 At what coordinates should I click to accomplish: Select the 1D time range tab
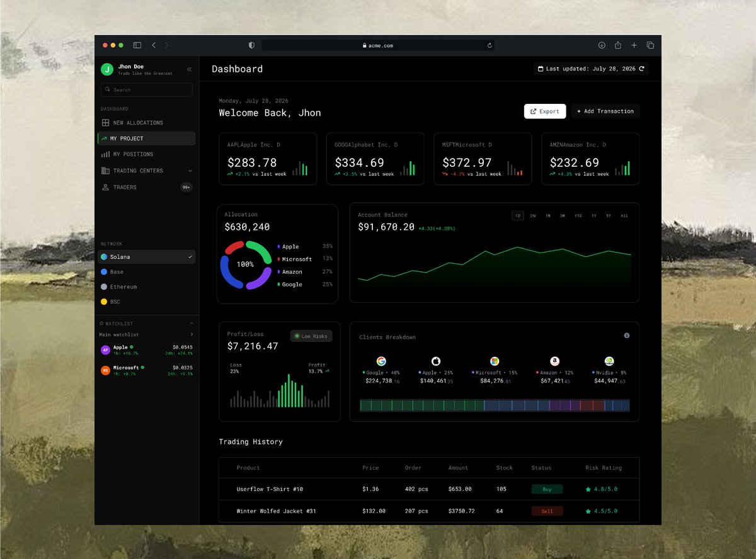pyautogui.click(x=518, y=216)
